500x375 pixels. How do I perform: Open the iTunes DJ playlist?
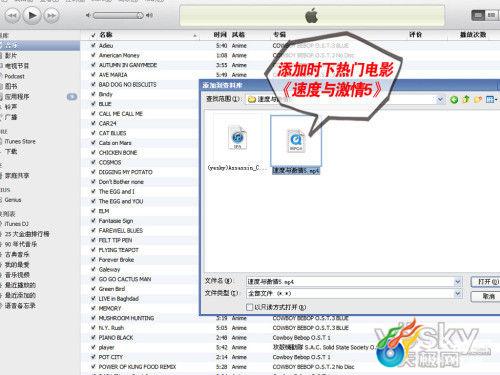[17, 224]
